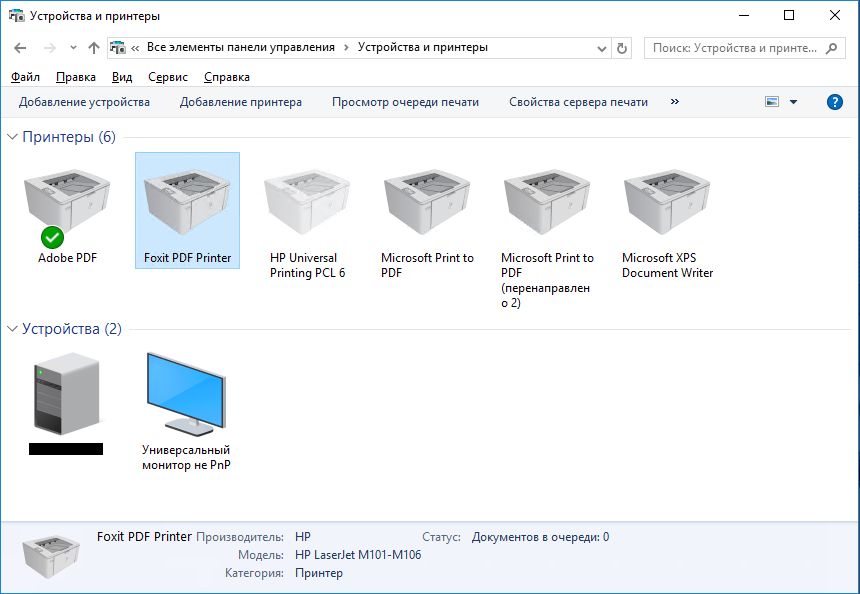Select the Универсальный монитор не PnP device
The height and width of the screenshot is (594, 860).
186,411
